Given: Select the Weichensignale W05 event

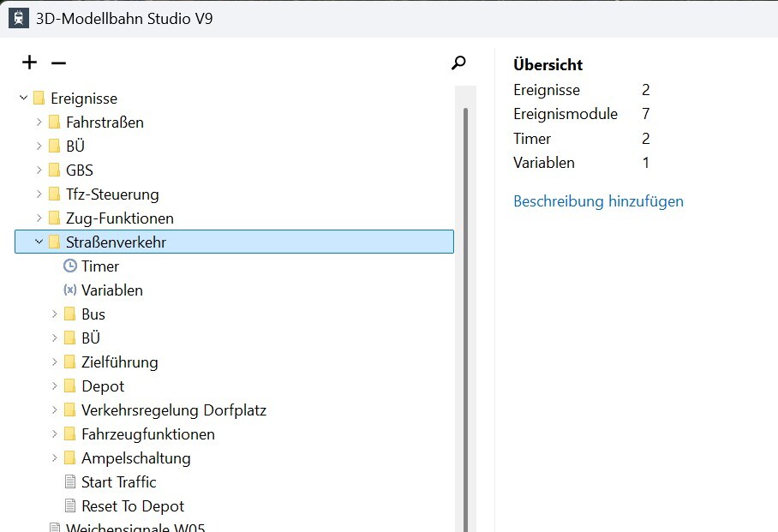Looking at the screenshot, I should 135,528.
